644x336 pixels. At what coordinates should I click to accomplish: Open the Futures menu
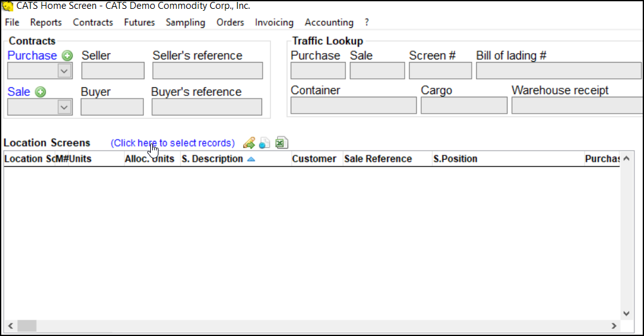(x=140, y=23)
